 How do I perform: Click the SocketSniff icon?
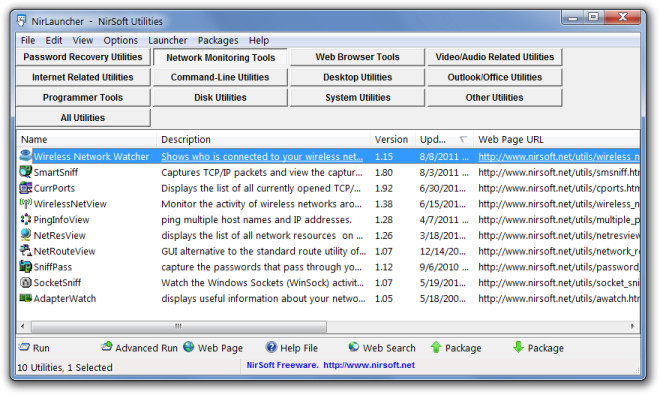pos(26,283)
